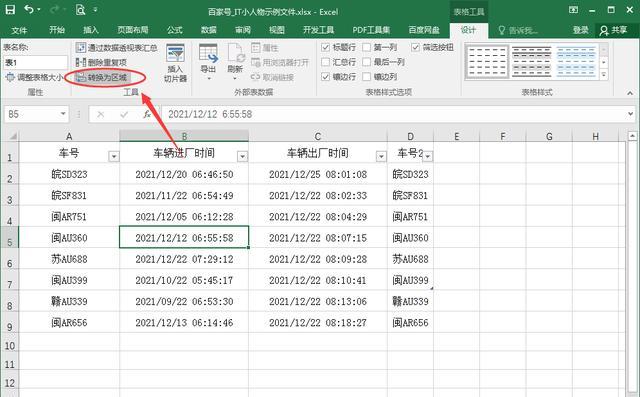This screenshot has width=640, height=397.
Task: Open the 数据 Data tab
Action: click(x=209, y=30)
